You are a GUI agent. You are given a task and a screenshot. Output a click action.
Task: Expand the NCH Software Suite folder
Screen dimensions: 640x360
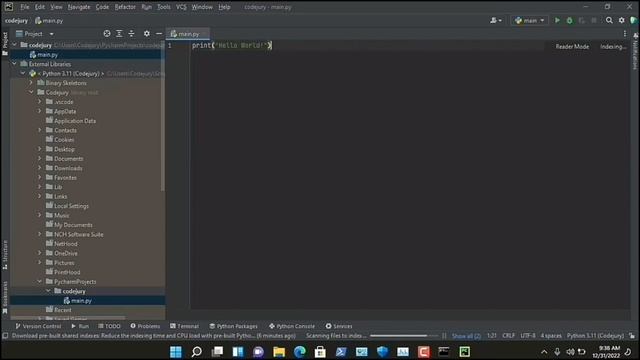coord(40,234)
